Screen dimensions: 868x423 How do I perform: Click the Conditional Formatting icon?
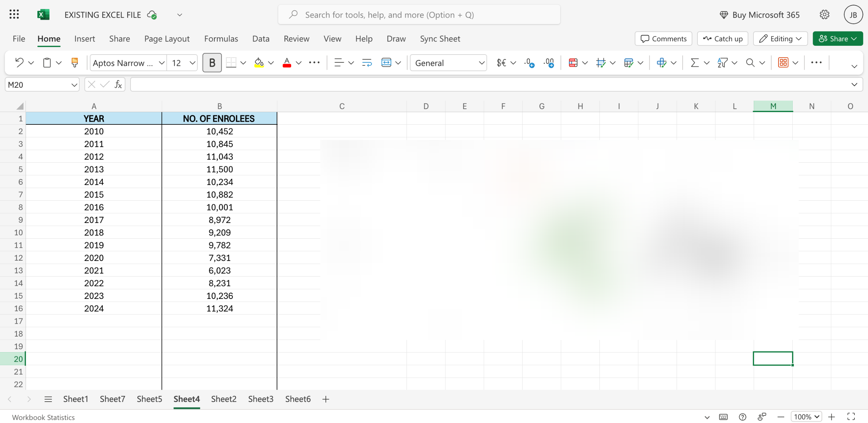click(x=573, y=63)
